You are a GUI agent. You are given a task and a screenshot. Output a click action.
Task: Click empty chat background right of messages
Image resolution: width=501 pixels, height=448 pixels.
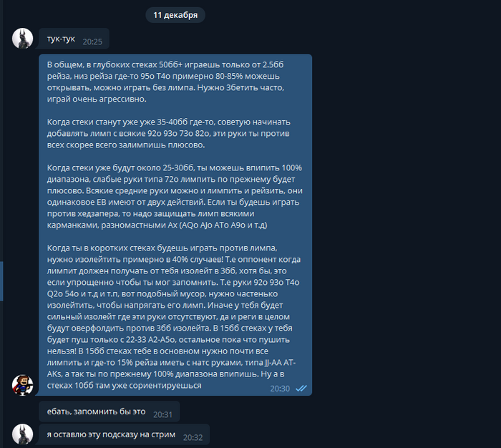coord(406,224)
